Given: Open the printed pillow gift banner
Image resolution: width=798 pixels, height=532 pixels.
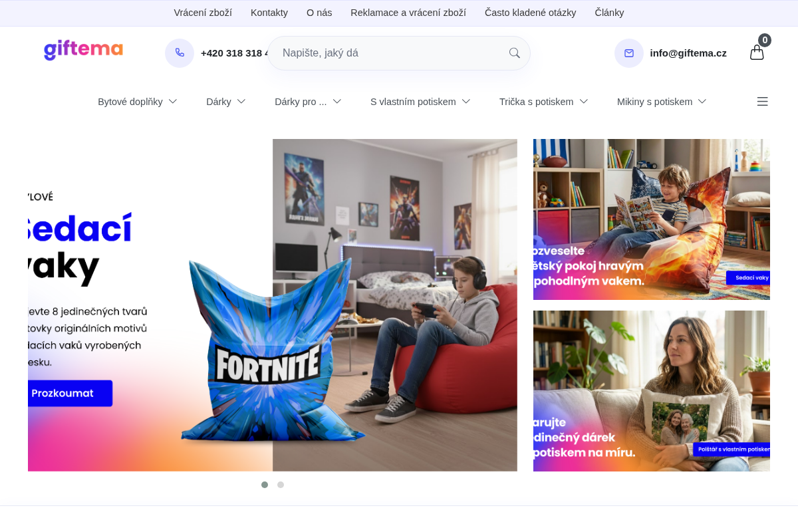Looking at the screenshot, I should point(652,391).
